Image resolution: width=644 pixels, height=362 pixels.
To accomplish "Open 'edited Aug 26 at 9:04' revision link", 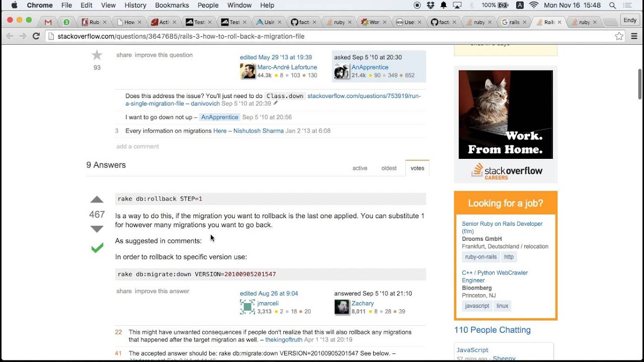I will pos(269,294).
